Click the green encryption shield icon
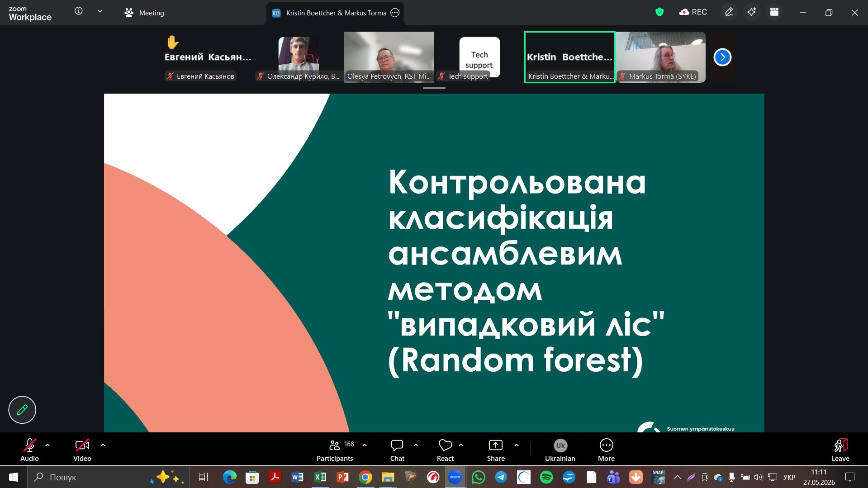The image size is (868, 488). [659, 12]
